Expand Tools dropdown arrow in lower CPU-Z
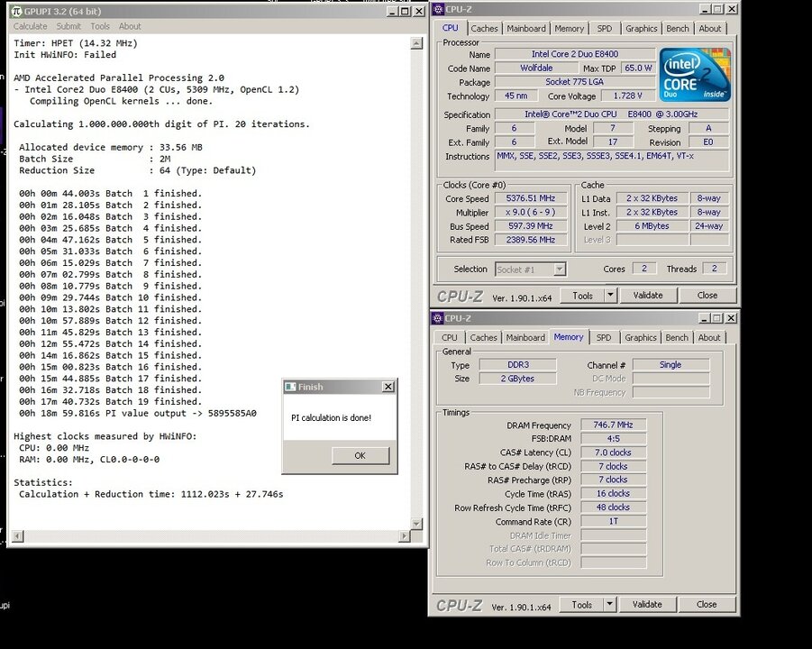 (609, 605)
